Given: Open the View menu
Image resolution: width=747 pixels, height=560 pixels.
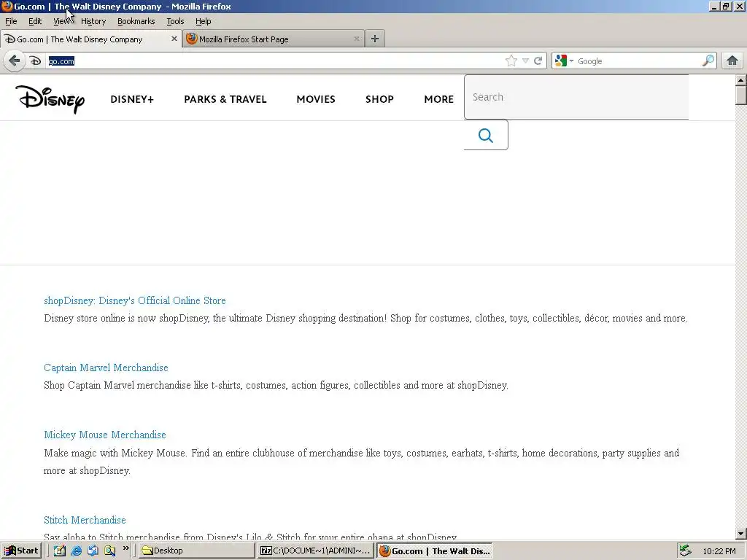Looking at the screenshot, I should (61, 21).
